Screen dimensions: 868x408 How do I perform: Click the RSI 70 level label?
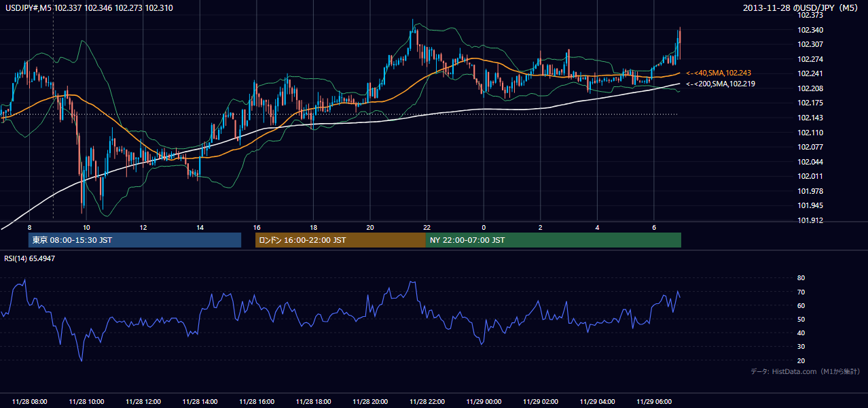(801, 292)
